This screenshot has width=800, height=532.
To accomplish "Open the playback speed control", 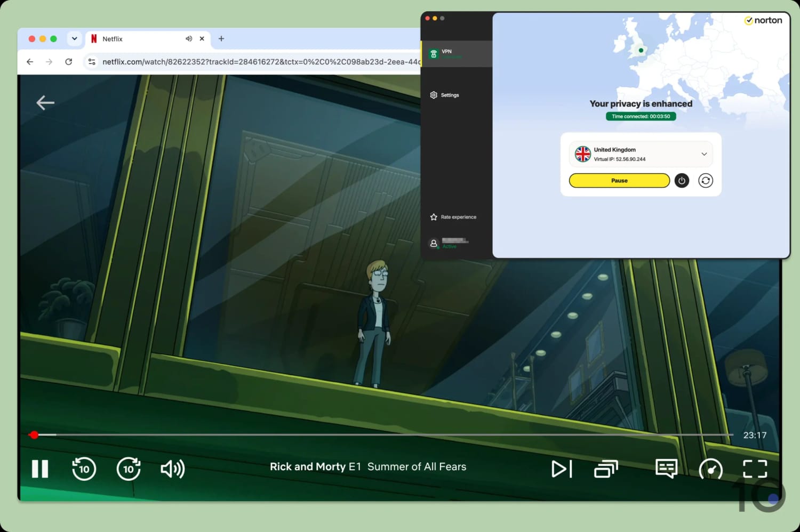I will tap(710, 470).
